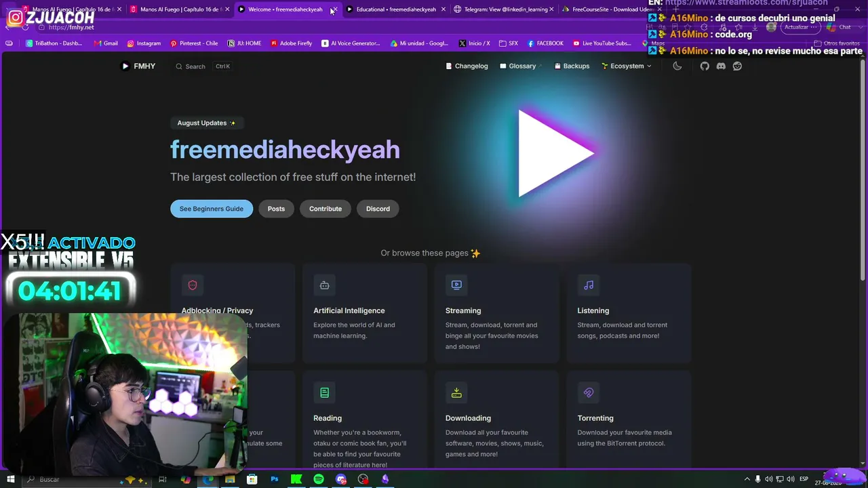Open the Discord icon in the navbar
The width and height of the screenshot is (868, 488).
coord(721,66)
